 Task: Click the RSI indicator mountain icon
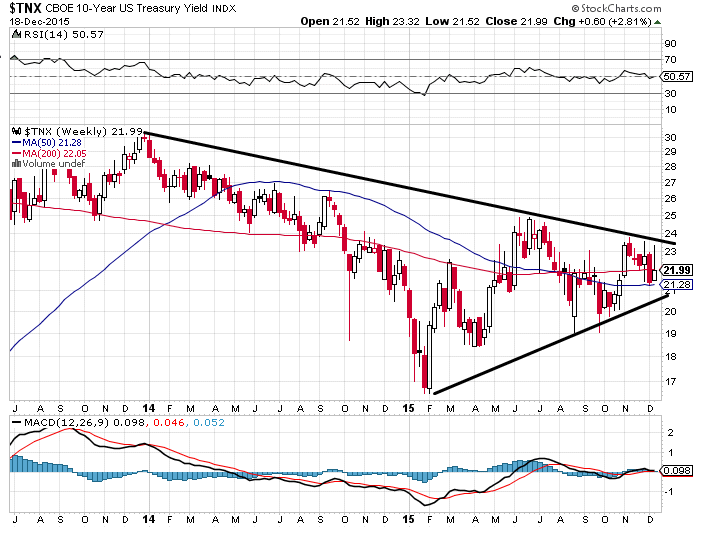click(x=16, y=34)
